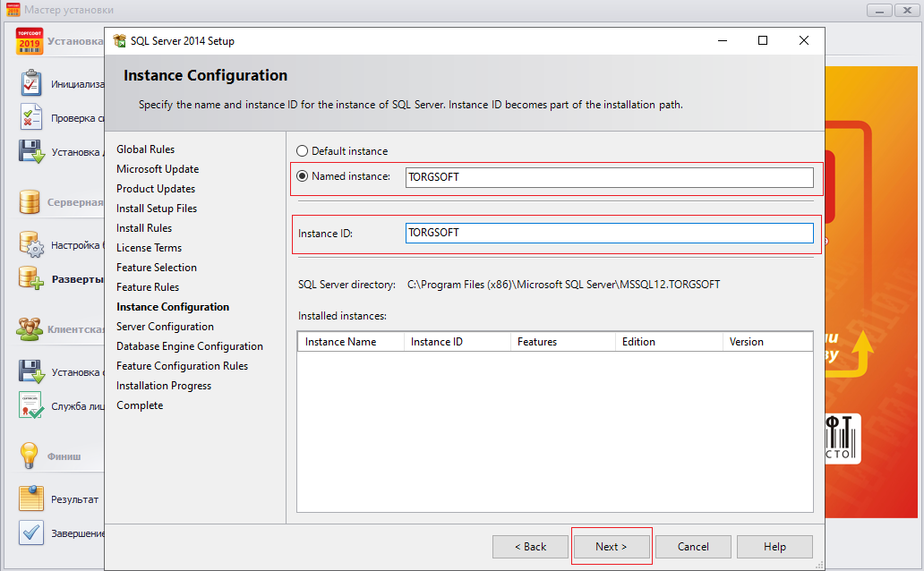Click the Named instance text field

click(x=609, y=177)
